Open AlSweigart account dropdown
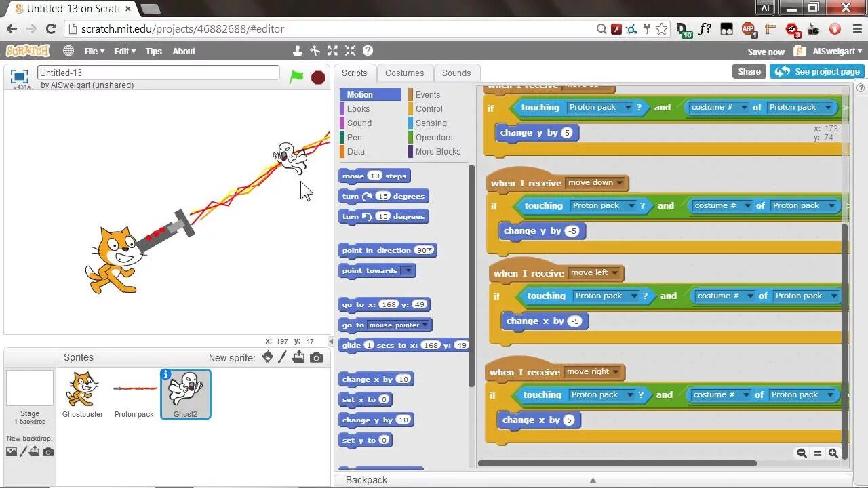Image resolution: width=868 pixels, height=488 pixels. point(837,52)
